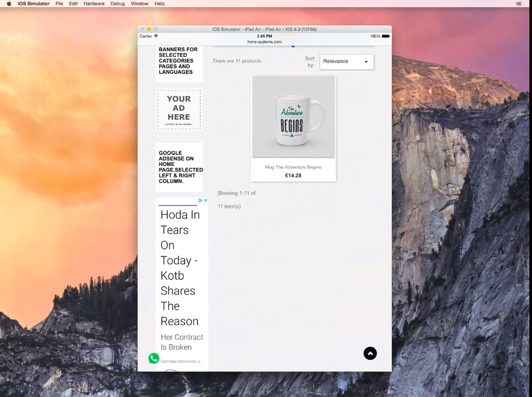
Task: Click the Wi-Fi icon next to Carrier
Action: (x=156, y=36)
